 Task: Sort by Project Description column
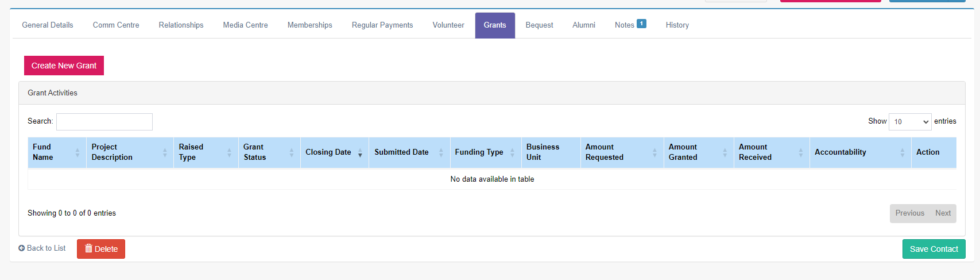(130, 152)
